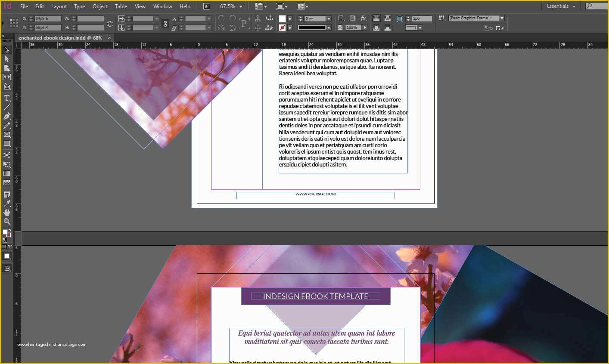Open stroke weight 0 pt dropdown
This screenshot has width=609, height=364.
point(329,19)
